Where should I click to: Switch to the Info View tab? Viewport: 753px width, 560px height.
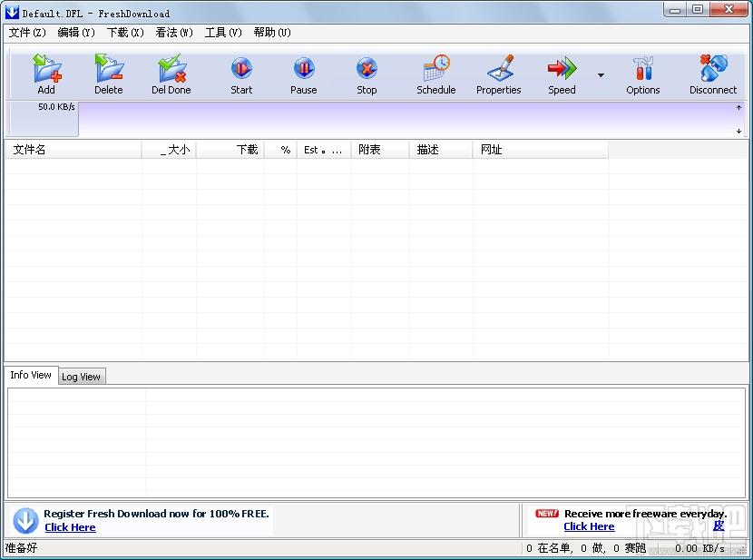pyautogui.click(x=31, y=375)
